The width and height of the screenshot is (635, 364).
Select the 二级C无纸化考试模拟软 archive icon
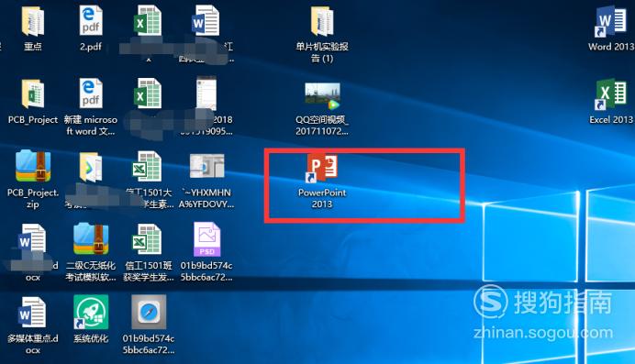click(91, 238)
